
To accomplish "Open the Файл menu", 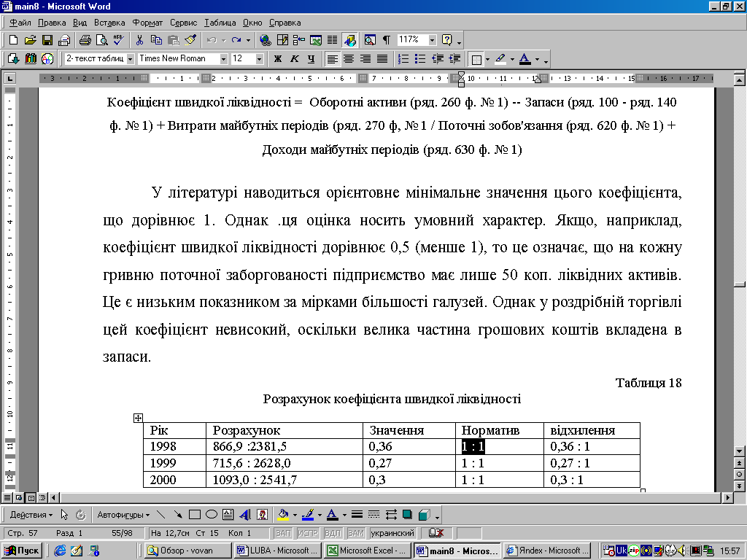I will pyautogui.click(x=20, y=23).
